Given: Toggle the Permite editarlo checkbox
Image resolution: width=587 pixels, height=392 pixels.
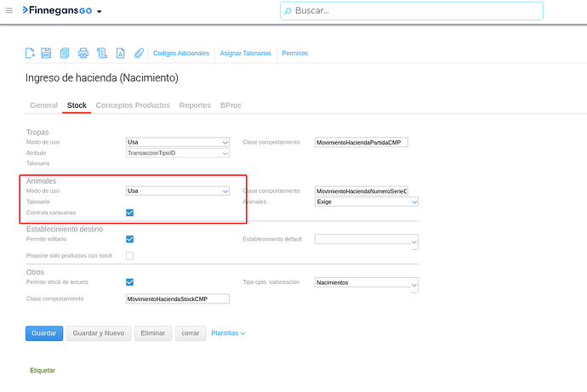Looking at the screenshot, I should point(130,239).
